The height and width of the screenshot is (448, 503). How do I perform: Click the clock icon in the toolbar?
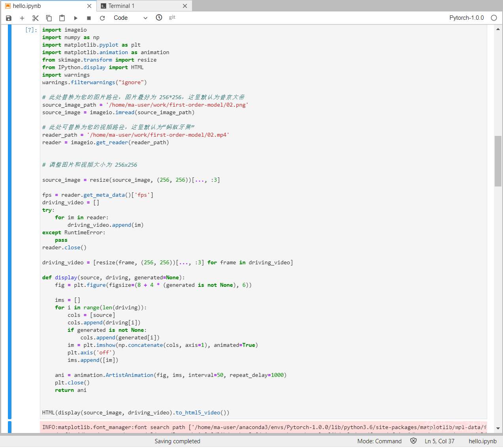[159, 17]
